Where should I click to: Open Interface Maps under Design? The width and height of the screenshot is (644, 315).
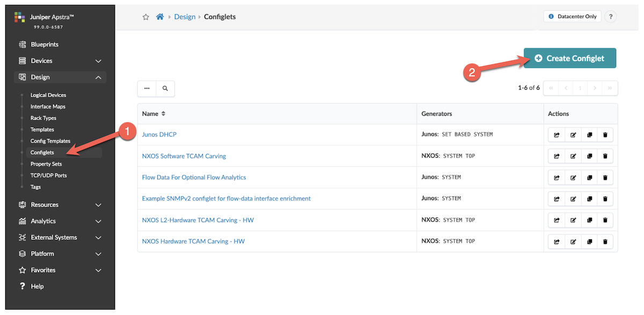47,107
